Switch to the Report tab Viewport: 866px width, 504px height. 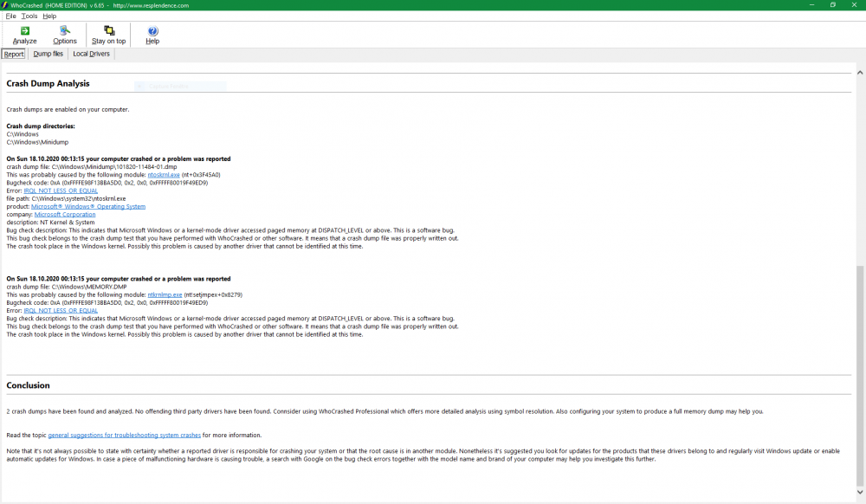[x=14, y=54]
